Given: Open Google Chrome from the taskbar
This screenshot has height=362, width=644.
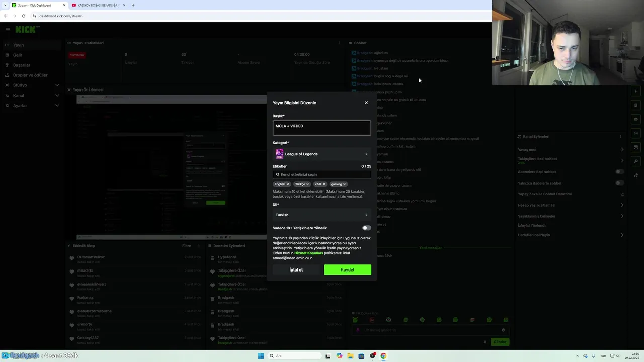Looking at the screenshot, I should pos(383,356).
